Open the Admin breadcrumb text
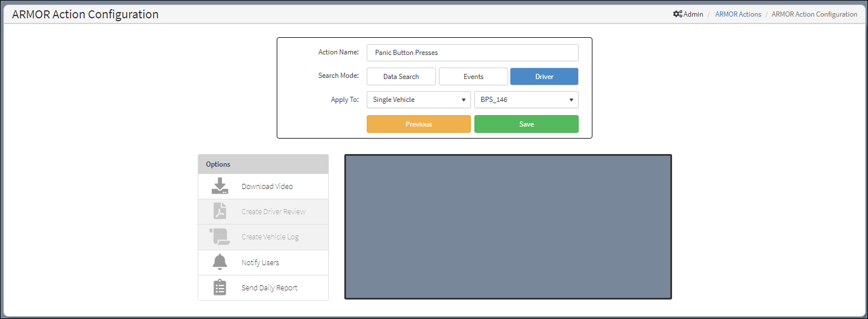868x319 pixels. (x=693, y=14)
